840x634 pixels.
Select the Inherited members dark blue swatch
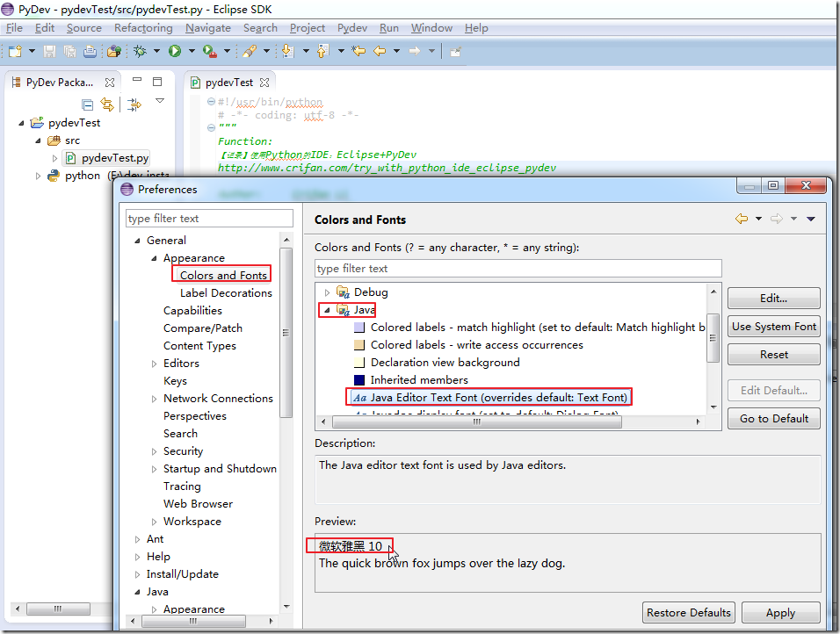(x=359, y=380)
